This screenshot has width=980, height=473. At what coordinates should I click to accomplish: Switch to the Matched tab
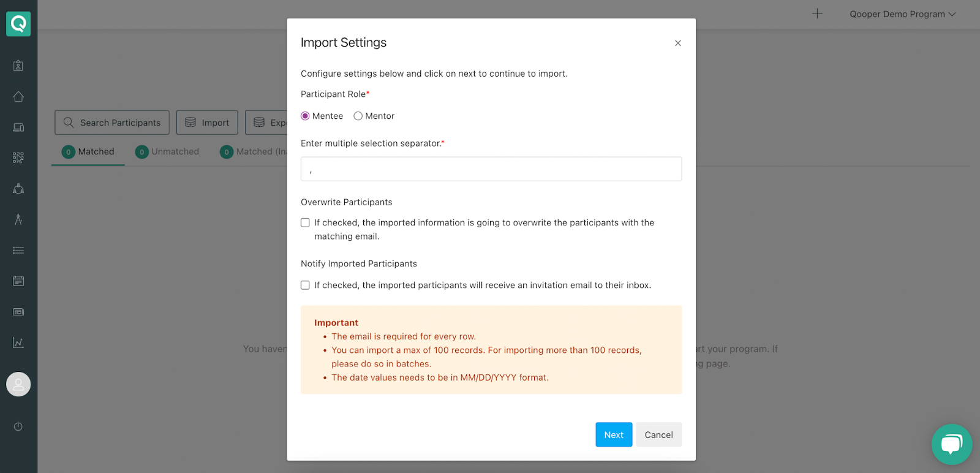click(88, 151)
